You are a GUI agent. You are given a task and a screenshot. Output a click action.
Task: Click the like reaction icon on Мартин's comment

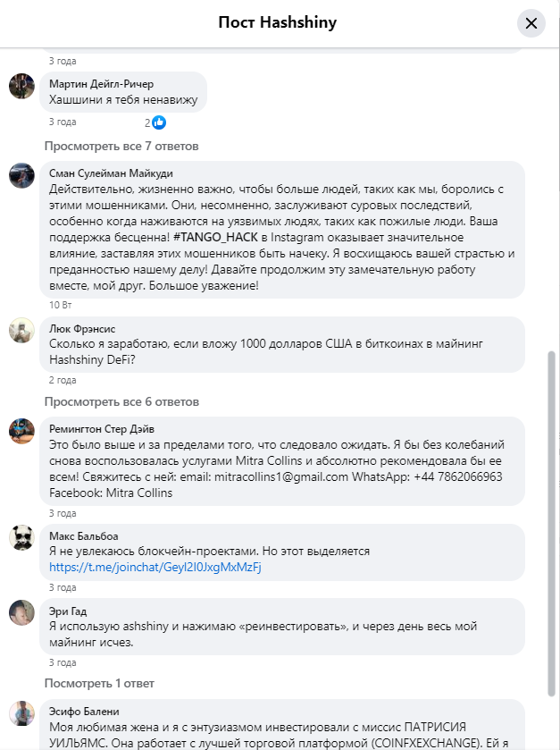pos(159,122)
